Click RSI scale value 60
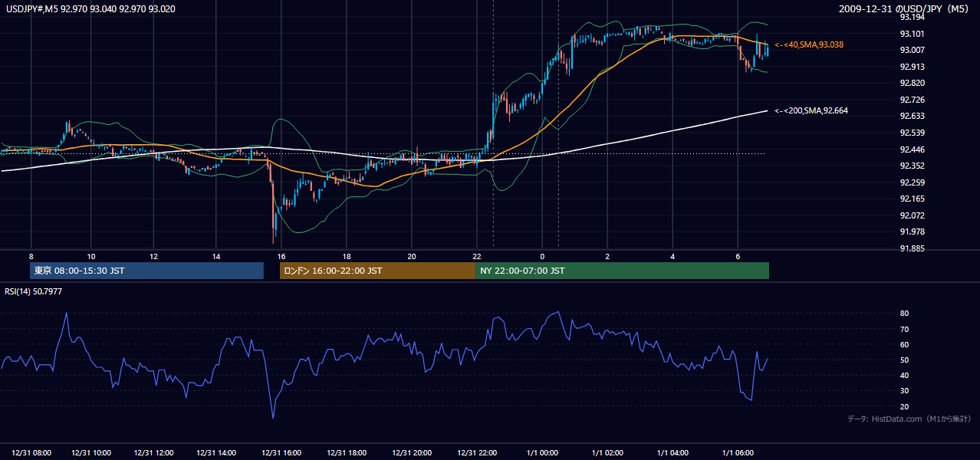 904,344
